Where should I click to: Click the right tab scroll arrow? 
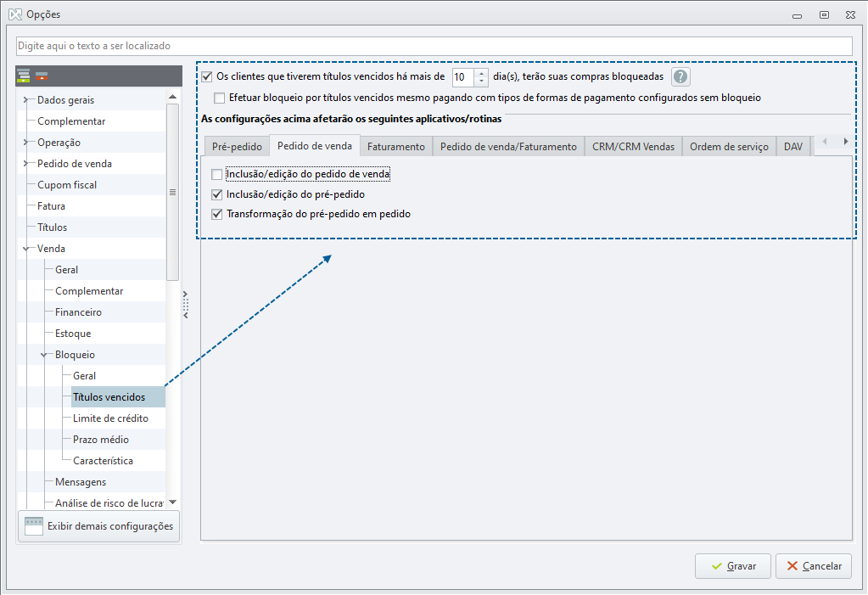click(x=845, y=142)
